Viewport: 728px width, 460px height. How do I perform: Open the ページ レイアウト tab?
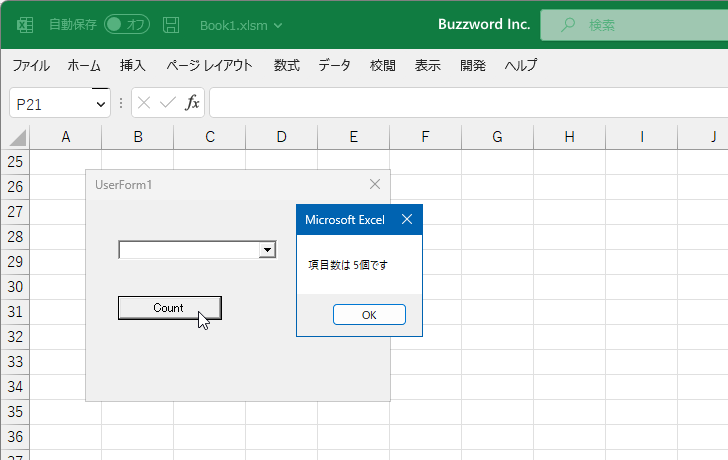209,65
